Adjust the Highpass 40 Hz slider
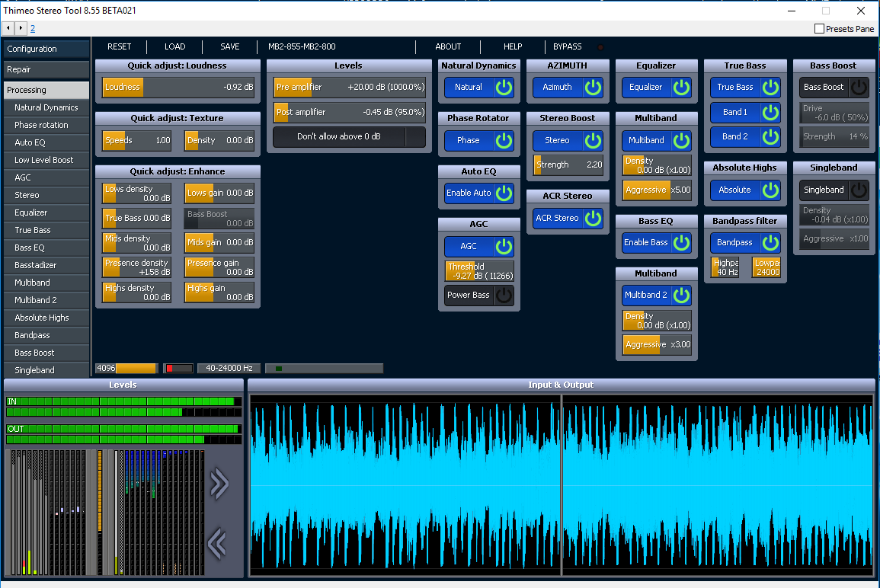880x588 pixels. pyautogui.click(x=726, y=267)
